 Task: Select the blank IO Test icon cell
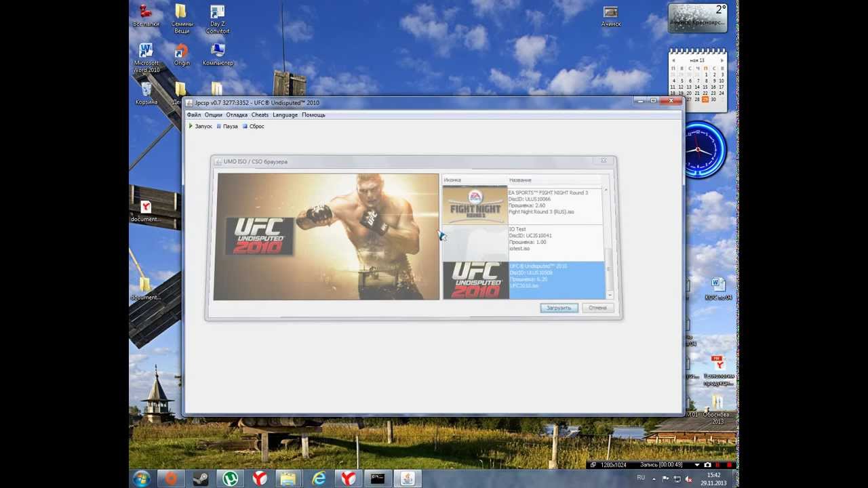[475, 243]
